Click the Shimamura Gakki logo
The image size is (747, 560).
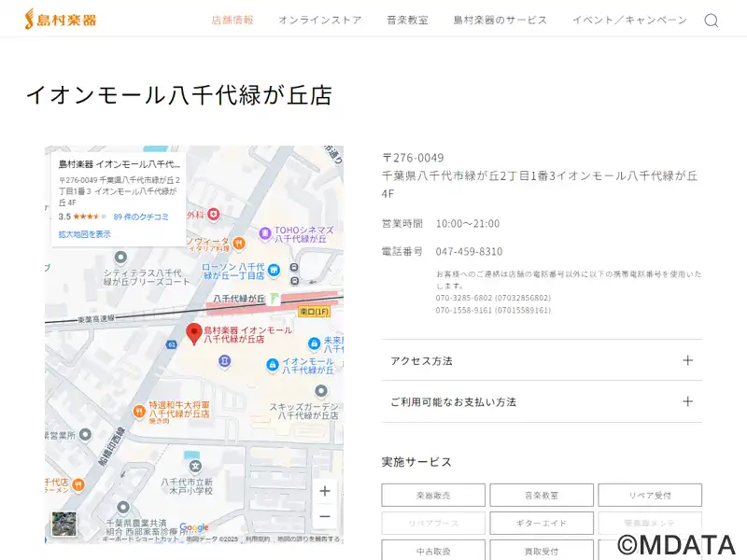click(x=61, y=19)
